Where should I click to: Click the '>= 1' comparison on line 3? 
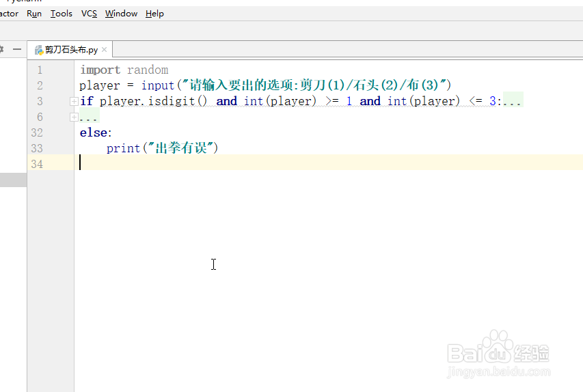[x=338, y=101]
